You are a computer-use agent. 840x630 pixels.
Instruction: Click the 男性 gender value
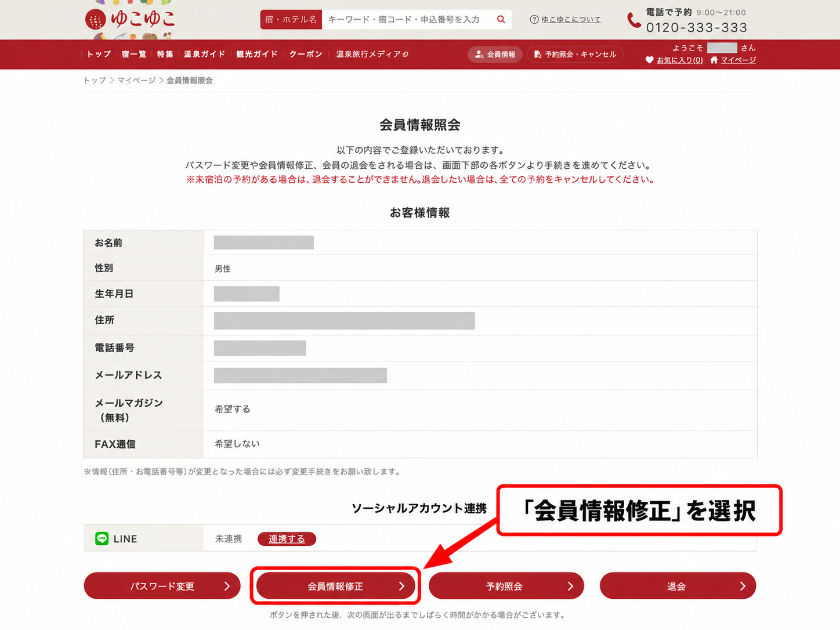(x=223, y=269)
